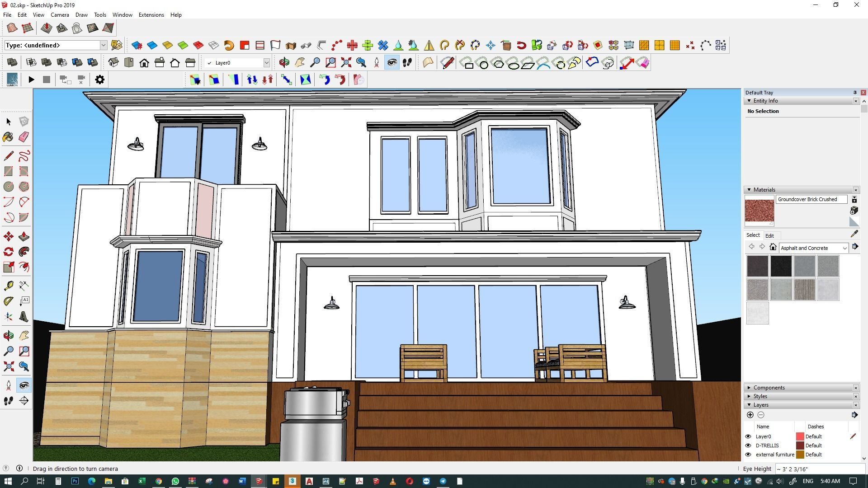Activate the Zoom Extents tool in left toolbar
Screen dimensions: 868x488
(x=9, y=366)
